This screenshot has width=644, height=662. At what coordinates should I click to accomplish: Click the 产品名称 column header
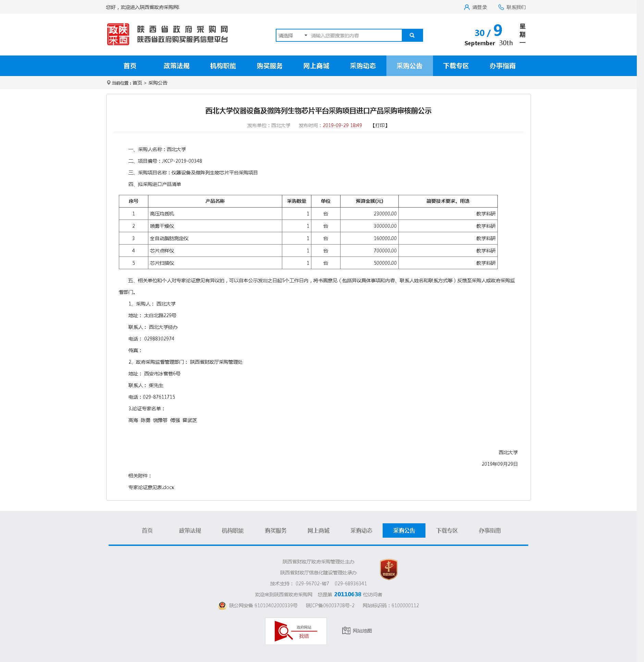[215, 201]
